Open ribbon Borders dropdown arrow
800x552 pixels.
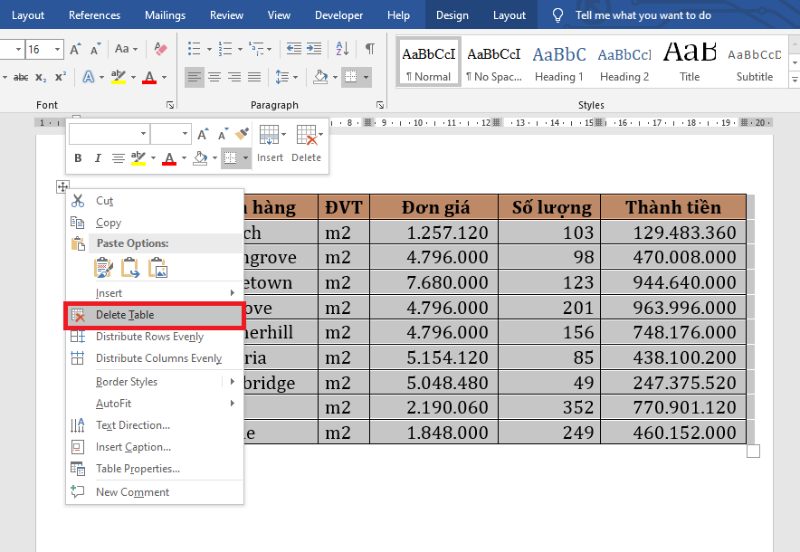(366, 78)
